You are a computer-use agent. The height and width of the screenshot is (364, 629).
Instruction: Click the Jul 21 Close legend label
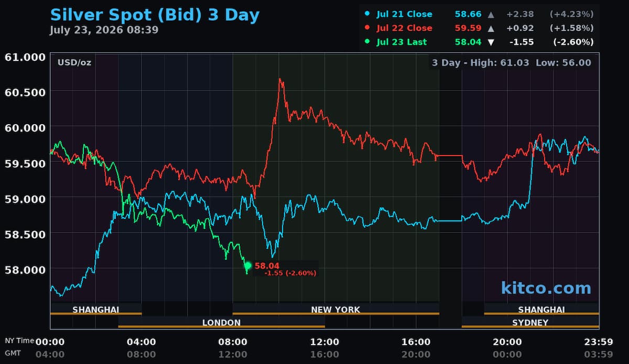(x=404, y=14)
